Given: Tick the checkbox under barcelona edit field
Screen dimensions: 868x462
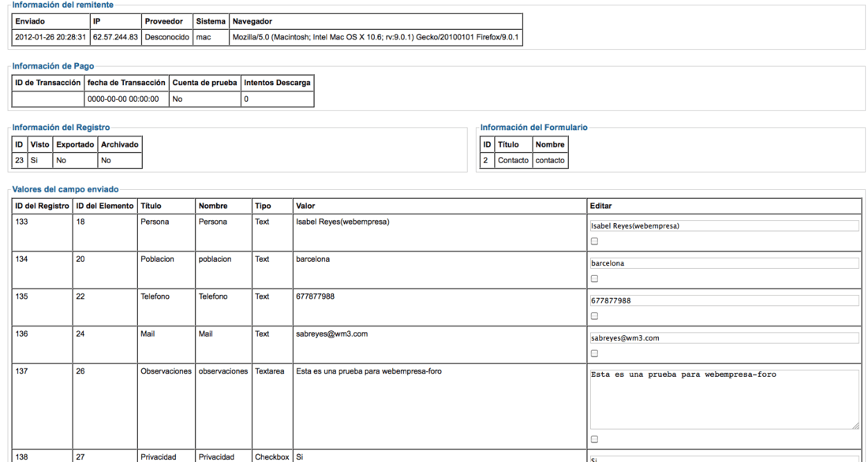Looking at the screenshot, I should 594,279.
